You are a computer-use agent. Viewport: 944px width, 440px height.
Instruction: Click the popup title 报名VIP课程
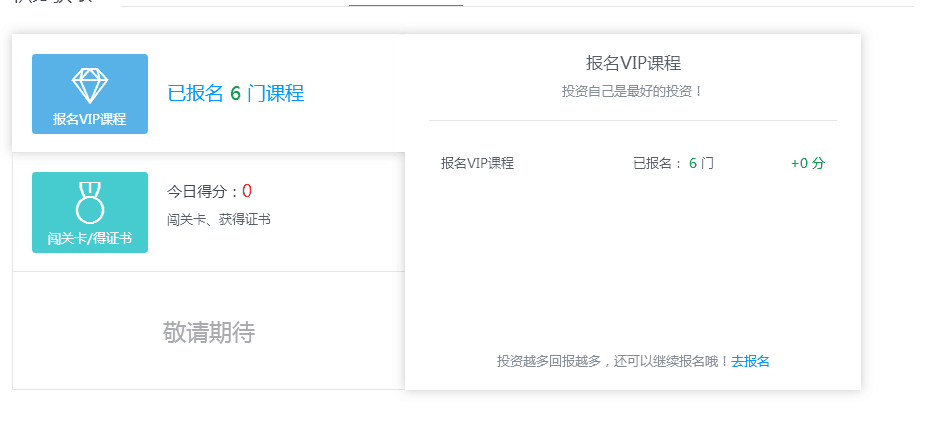633,63
